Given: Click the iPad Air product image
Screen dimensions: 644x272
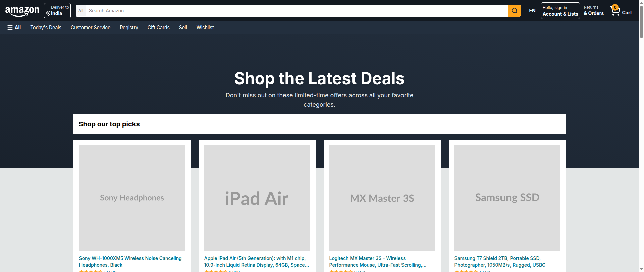Looking at the screenshot, I should (x=257, y=198).
